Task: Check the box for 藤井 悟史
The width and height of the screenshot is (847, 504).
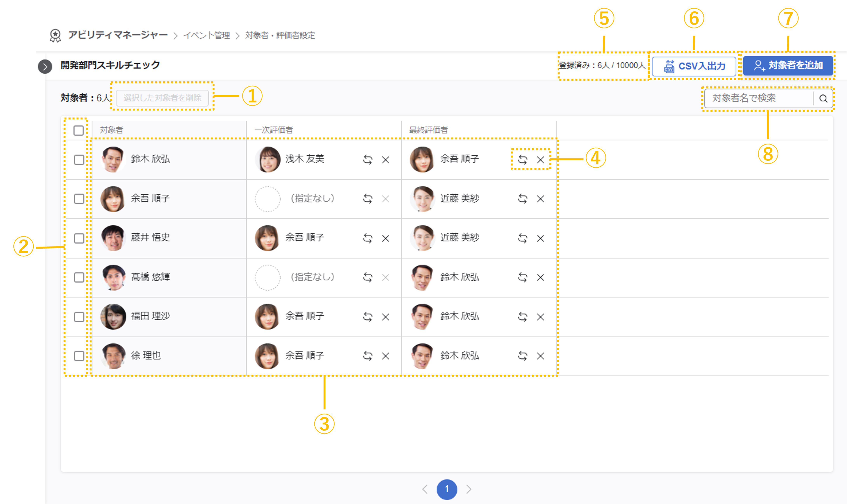Action: [79, 238]
